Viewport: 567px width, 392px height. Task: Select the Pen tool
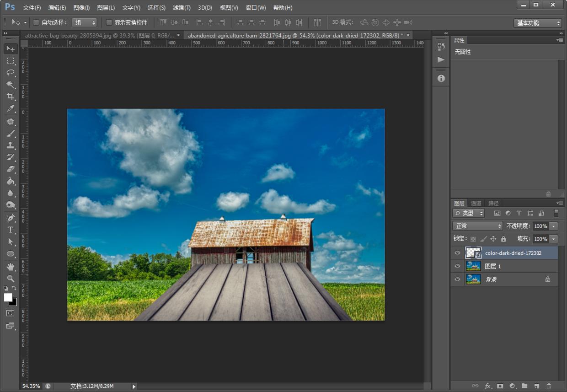(x=11, y=218)
